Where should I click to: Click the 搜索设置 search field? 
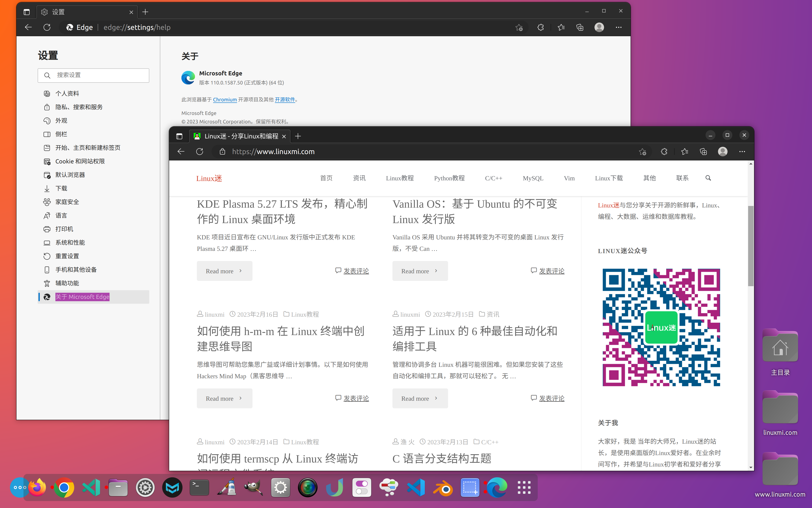(93, 75)
